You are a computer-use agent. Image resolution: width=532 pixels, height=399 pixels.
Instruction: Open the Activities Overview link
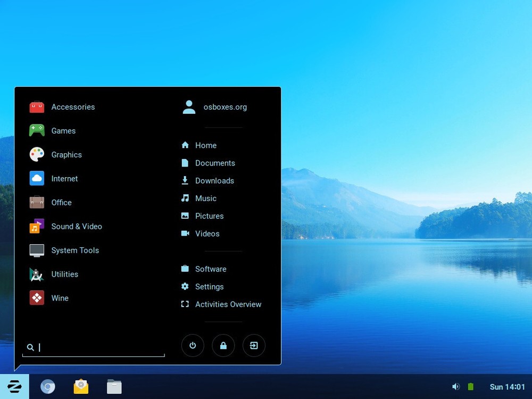point(228,304)
